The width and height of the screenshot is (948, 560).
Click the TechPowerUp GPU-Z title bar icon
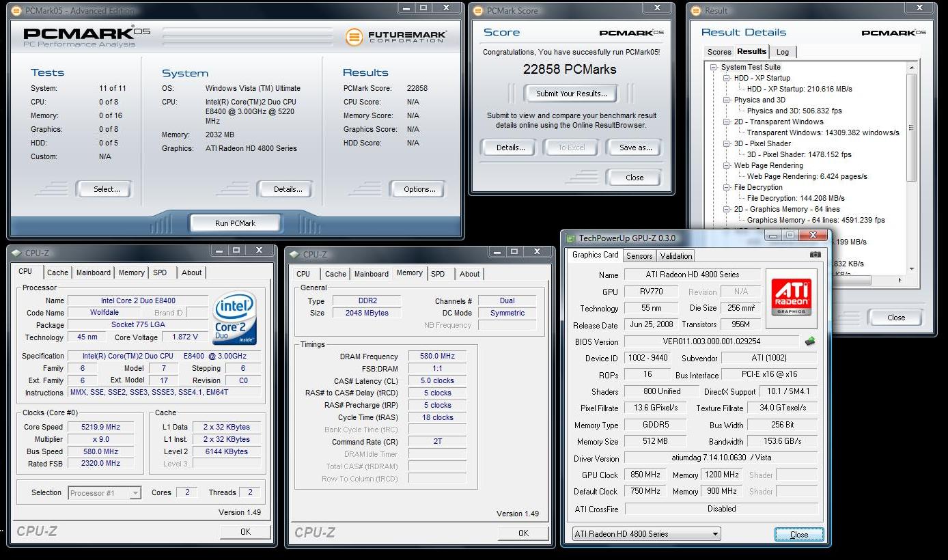pyautogui.click(x=571, y=238)
